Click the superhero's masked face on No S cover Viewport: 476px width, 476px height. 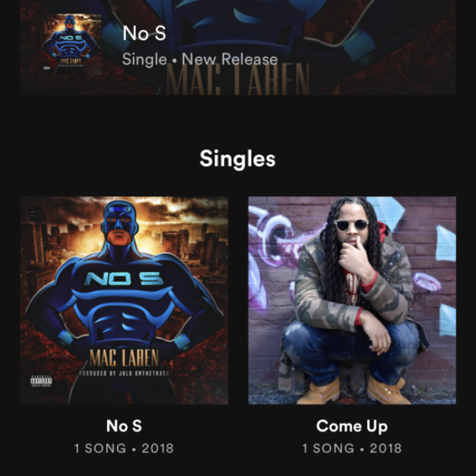click(x=119, y=223)
